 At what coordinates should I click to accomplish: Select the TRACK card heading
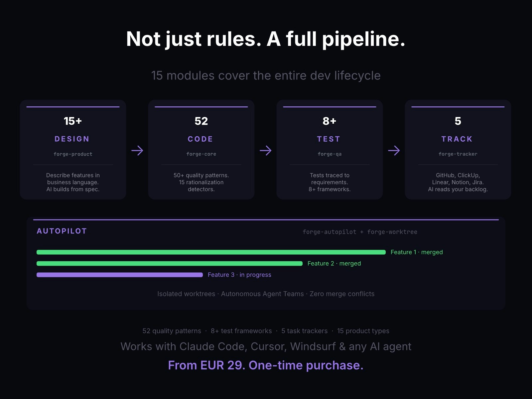pyautogui.click(x=457, y=139)
